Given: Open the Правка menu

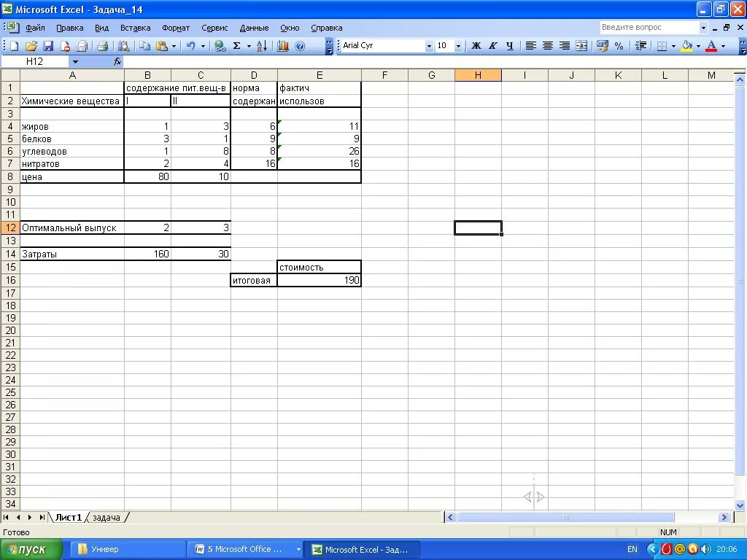Looking at the screenshot, I should (x=69, y=28).
